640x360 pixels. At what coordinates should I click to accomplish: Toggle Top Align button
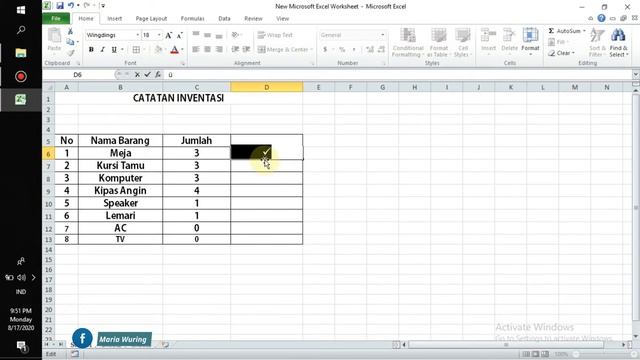click(x=196, y=35)
